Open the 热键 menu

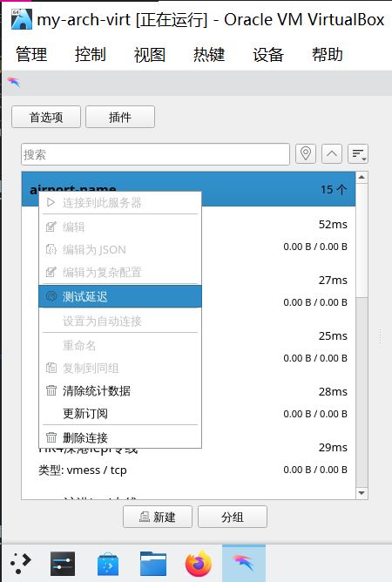point(209,55)
